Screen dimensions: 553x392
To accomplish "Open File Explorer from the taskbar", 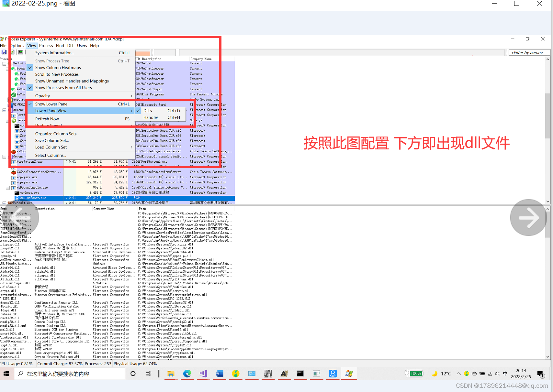I will 171,374.
